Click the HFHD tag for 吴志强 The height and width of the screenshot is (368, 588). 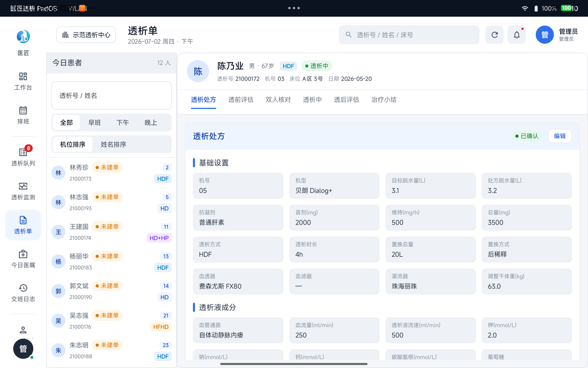[161, 327]
